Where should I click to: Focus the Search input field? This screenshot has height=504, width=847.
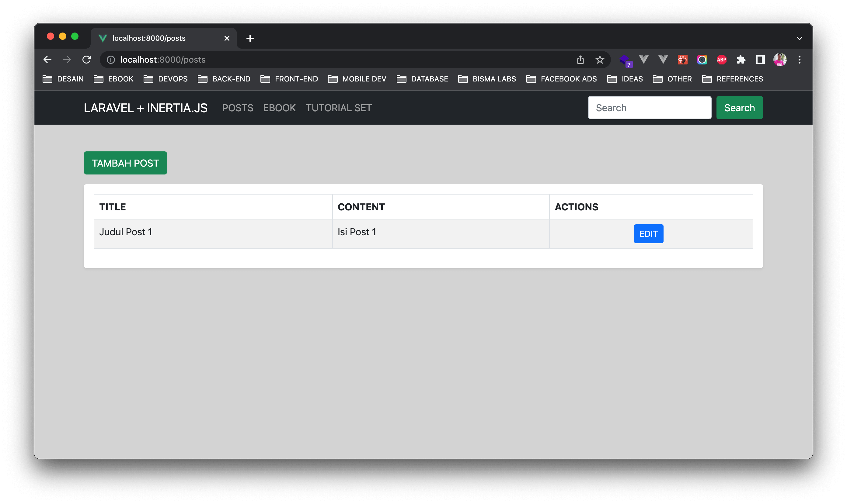click(x=649, y=108)
